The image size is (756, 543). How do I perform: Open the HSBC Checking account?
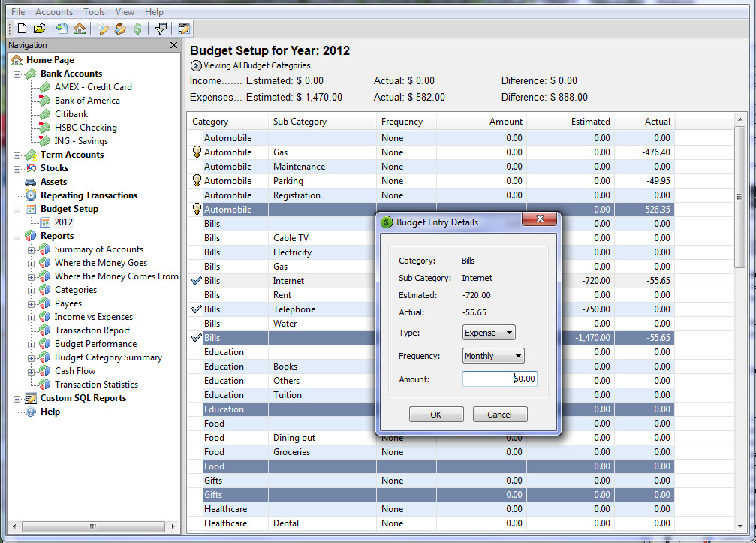[x=86, y=128]
